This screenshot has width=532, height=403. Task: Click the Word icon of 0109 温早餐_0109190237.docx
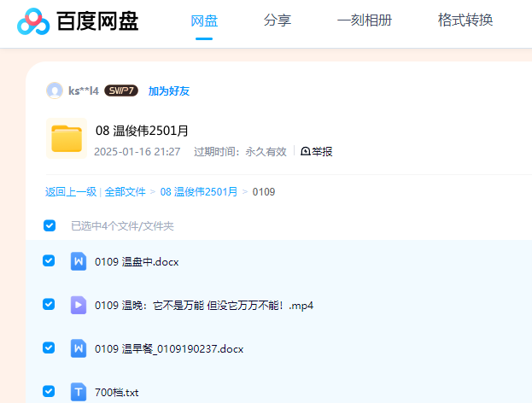(x=79, y=348)
